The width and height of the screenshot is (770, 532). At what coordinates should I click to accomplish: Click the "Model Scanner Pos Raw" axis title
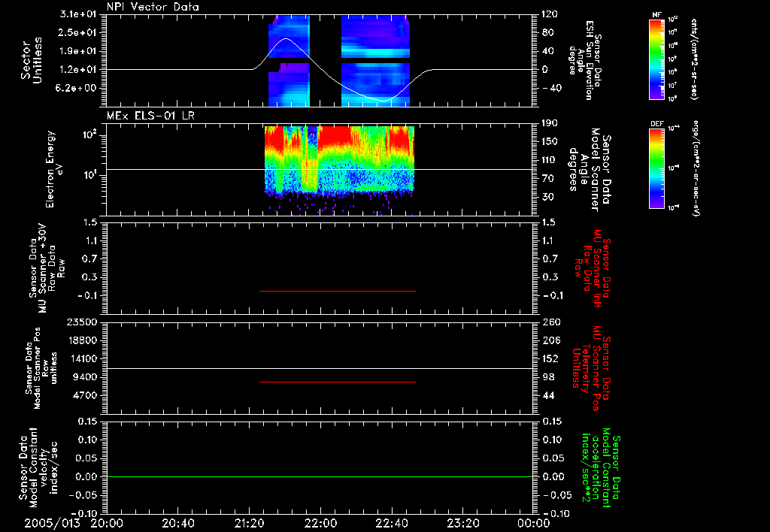click(41, 368)
